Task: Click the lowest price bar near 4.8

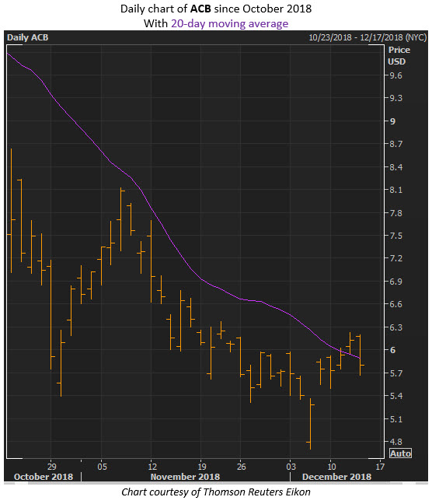Action: click(310, 424)
